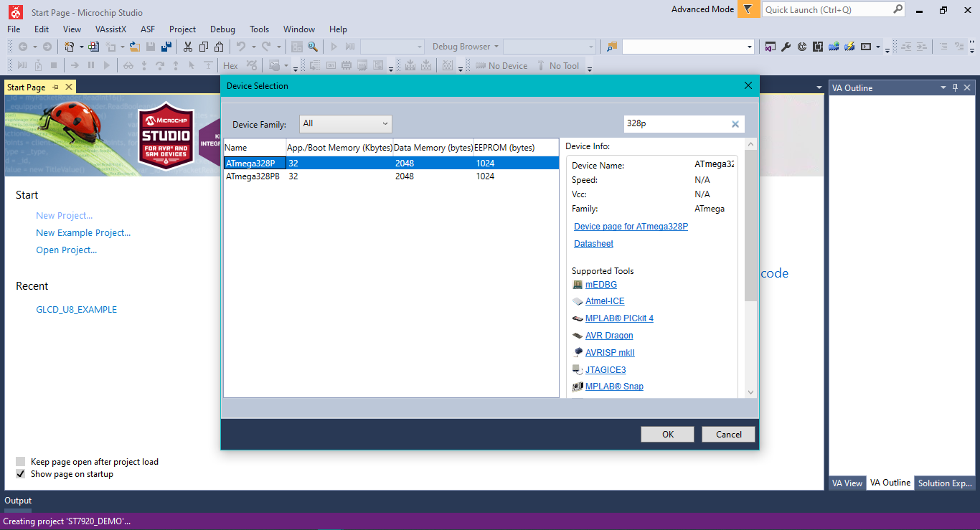This screenshot has width=980, height=530.
Task: Open recent project GLCD_U8_EXAMPLE
Action: coord(76,310)
